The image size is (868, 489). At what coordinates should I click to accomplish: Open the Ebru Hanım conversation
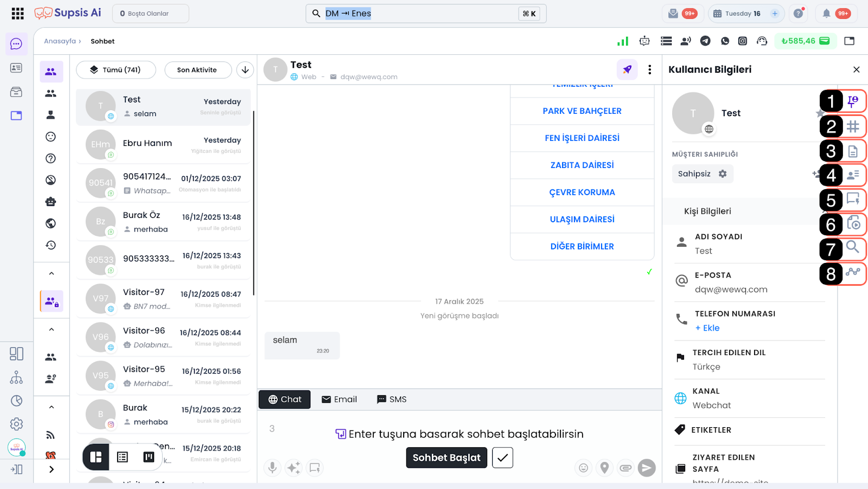tap(163, 144)
